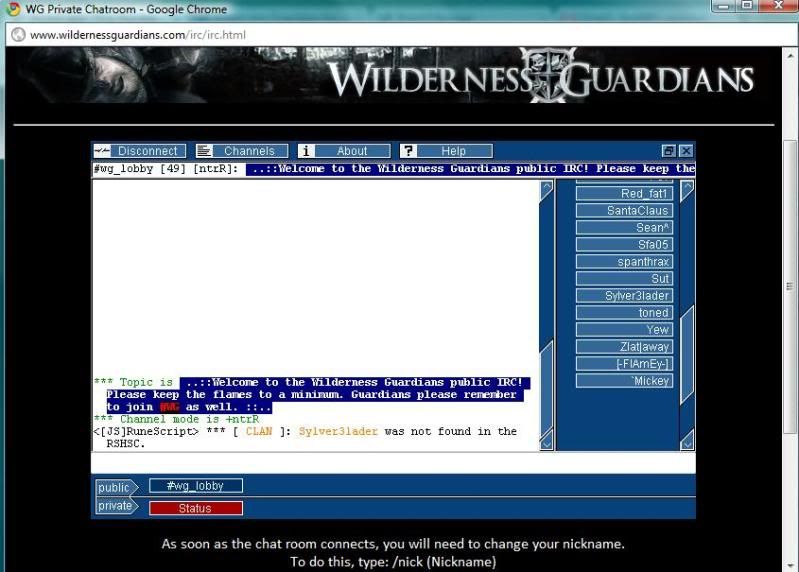The height and width of the screenshot is (572, 799).
Task: Select user [-FlAmEy-] in nick list
Action: coord(624,364)
